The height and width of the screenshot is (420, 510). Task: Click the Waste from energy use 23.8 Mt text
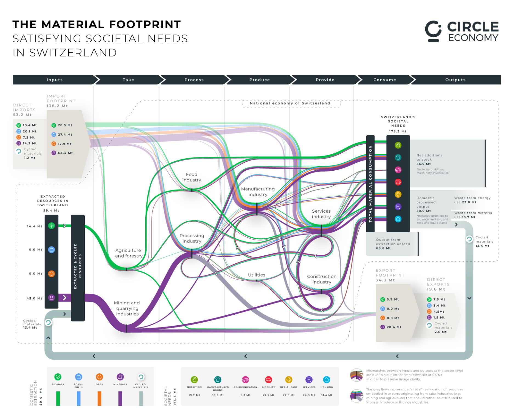point(472,200)
